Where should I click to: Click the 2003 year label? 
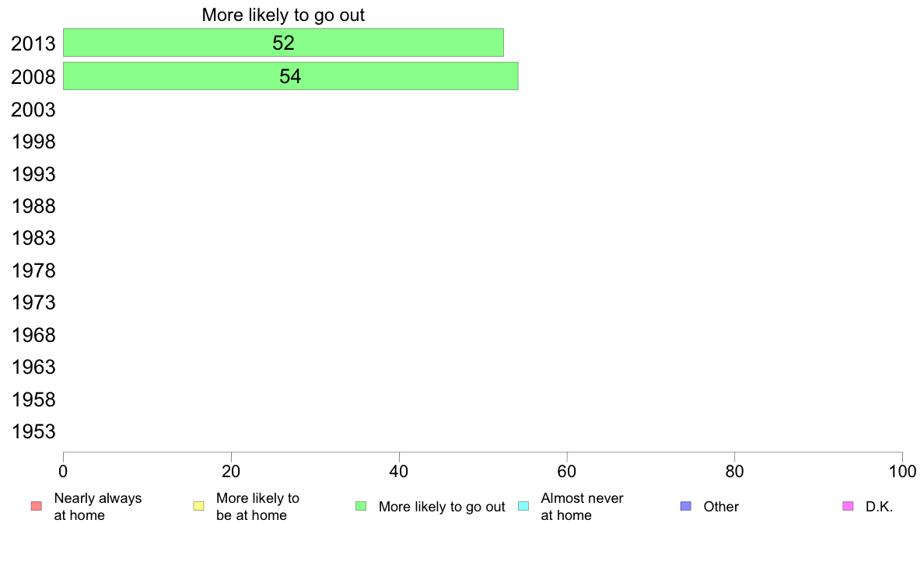tap(33, 110)
